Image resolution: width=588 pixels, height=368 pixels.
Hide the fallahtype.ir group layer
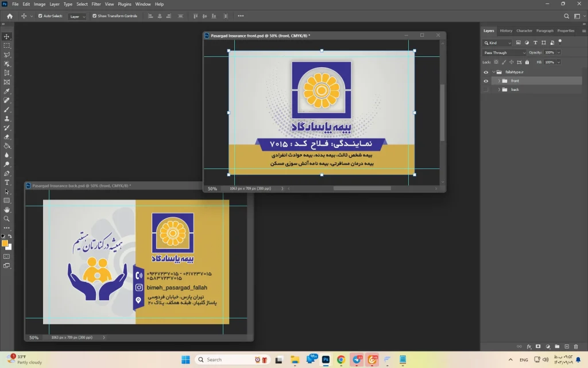486,72
